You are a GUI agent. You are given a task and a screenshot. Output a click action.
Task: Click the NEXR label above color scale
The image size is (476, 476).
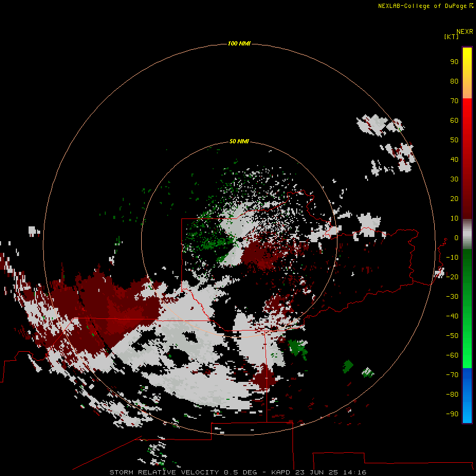pos(464,32)
